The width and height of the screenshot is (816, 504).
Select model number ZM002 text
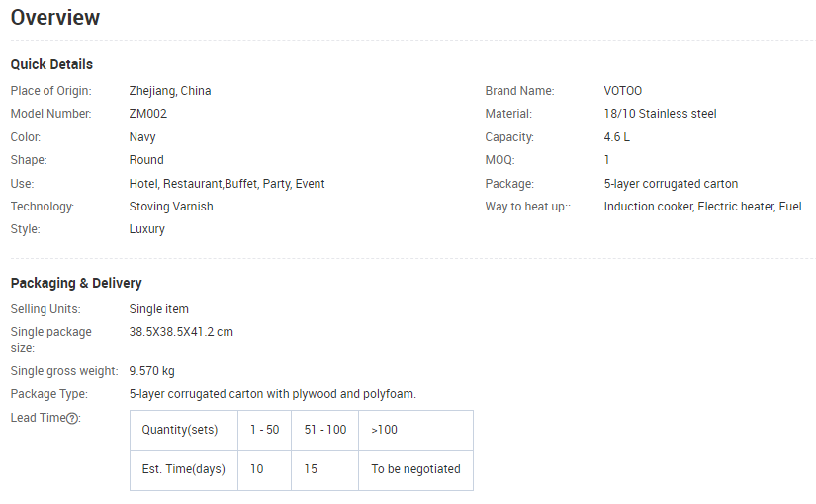[147, 114]
